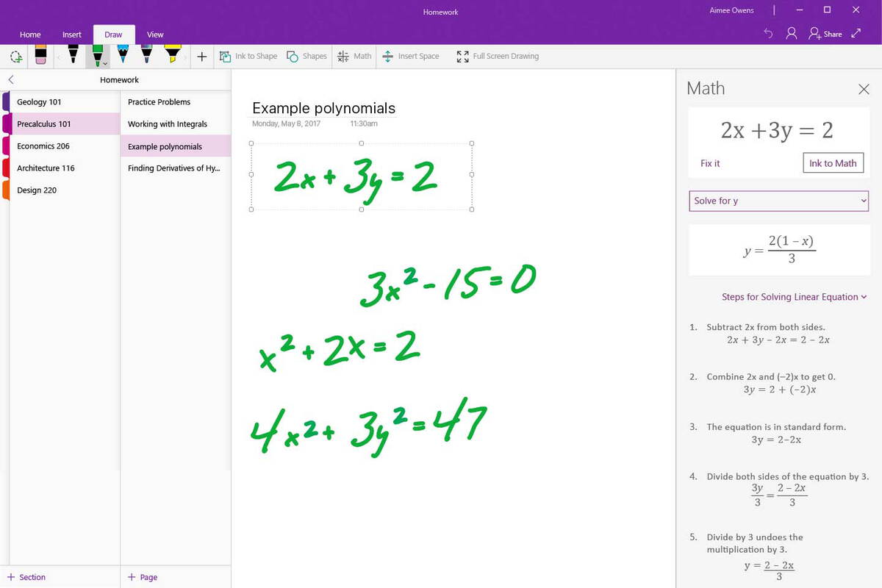The height and width of the screenshot is (588, 882).
Task: Open the Finding Derivatives of Hy... page
Action: [x=175, y=168]
